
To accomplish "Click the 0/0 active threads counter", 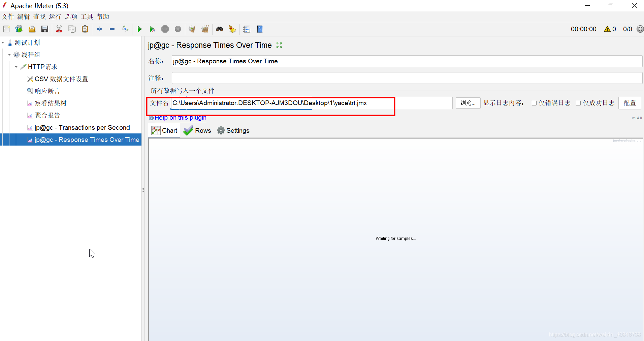I will tap(627, 29).
